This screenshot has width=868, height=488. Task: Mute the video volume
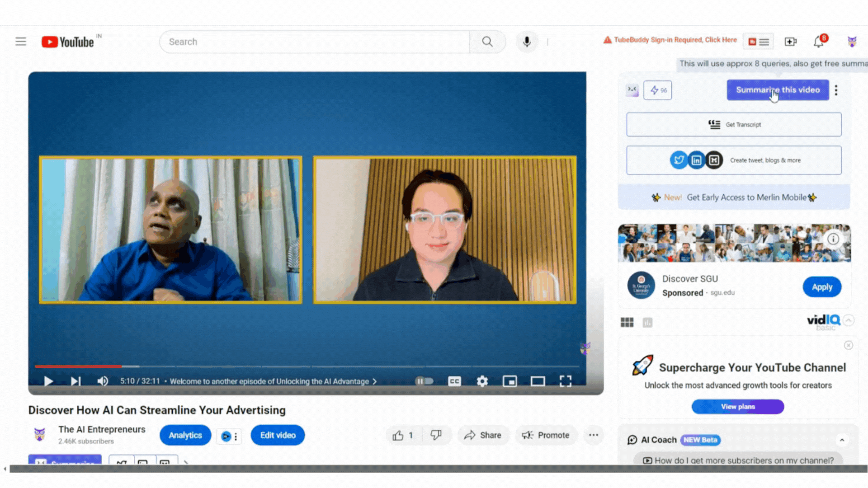103,381
